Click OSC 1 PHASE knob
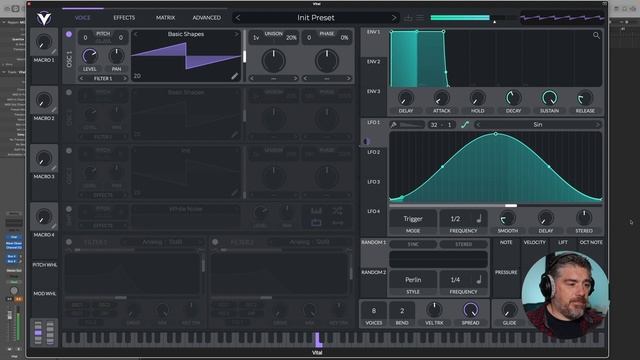This screenshot has width=640, height=360. tap(327, 60)
